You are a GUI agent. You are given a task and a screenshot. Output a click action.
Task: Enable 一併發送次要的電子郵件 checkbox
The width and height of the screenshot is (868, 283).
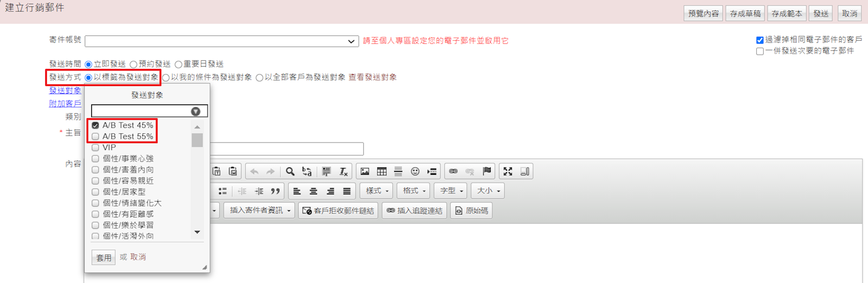pos(760,52)
